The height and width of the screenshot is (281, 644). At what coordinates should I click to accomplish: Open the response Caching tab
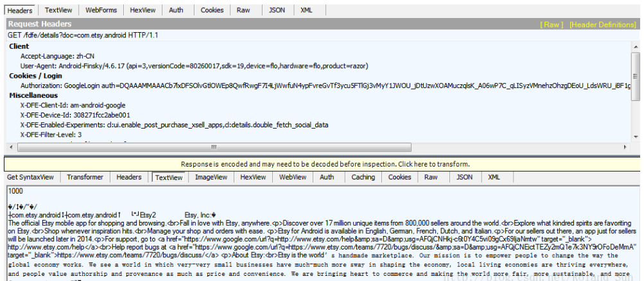coord(363,177)
